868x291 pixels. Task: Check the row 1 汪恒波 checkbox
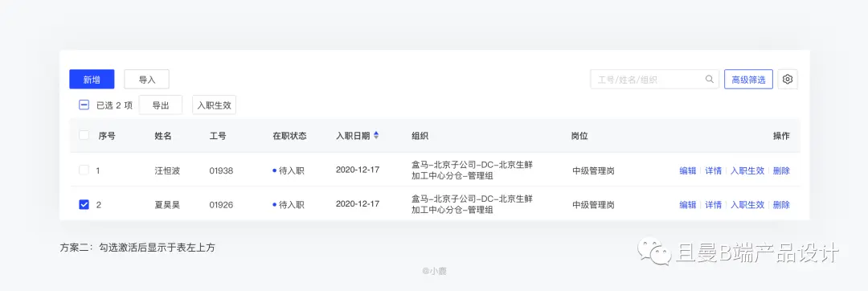coord(84,170)
